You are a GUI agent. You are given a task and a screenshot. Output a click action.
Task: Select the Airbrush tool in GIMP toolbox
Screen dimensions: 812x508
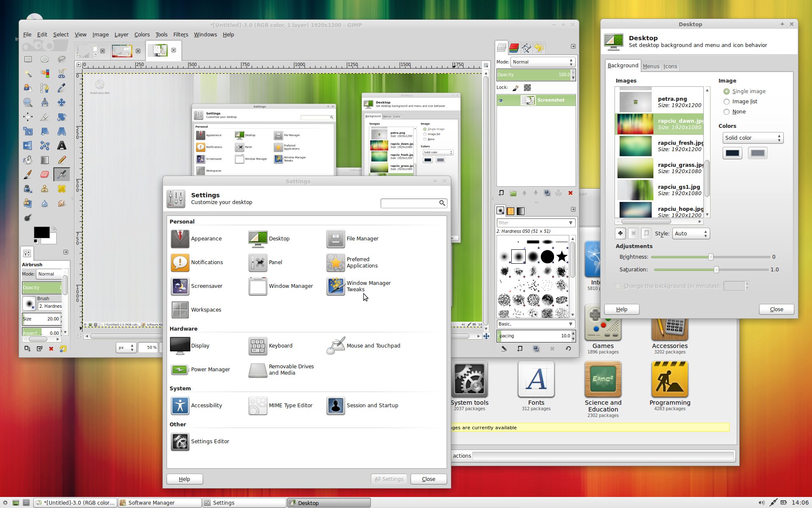click(x=62, y=174)
